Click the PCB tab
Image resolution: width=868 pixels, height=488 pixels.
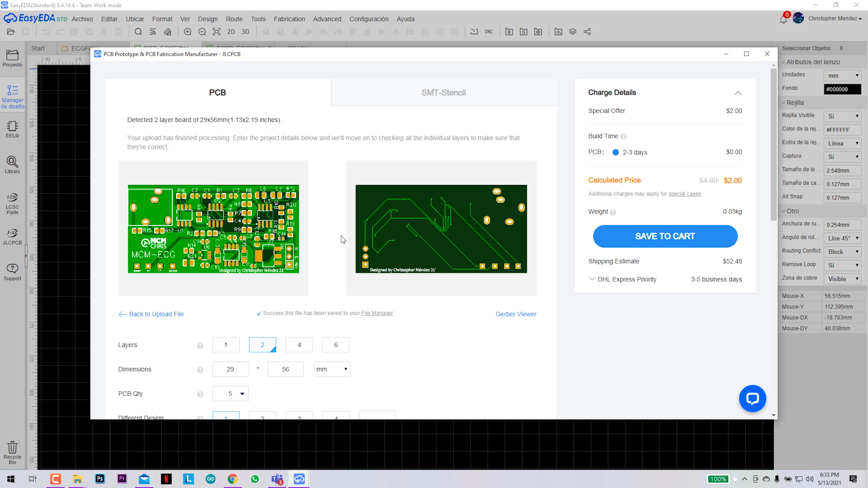[x=217, y=92]
